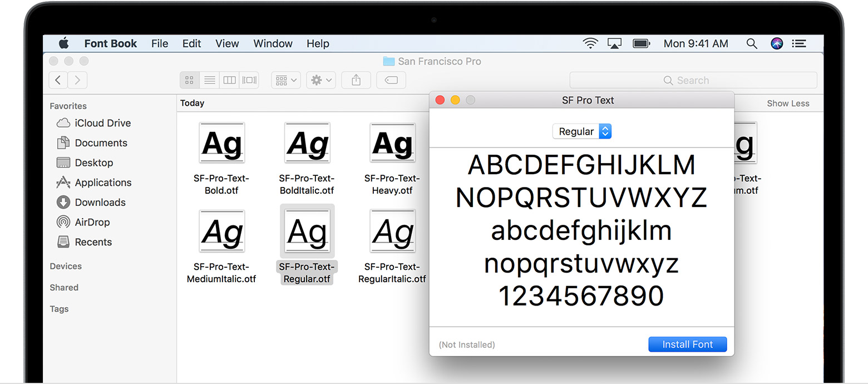The height and width of the screenshot is (384, 868).
Task: Open the Wi-Fi status menu
Action: coord(590,43)
